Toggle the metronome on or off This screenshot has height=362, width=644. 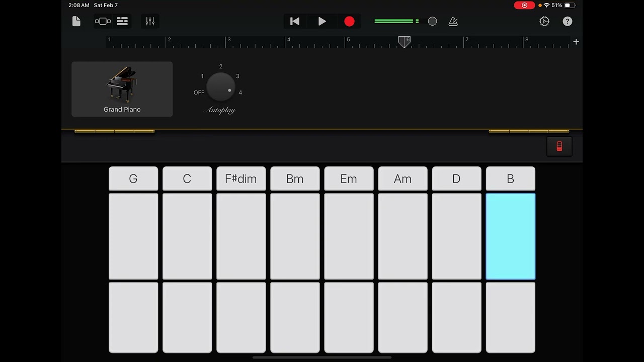[453, 21]
